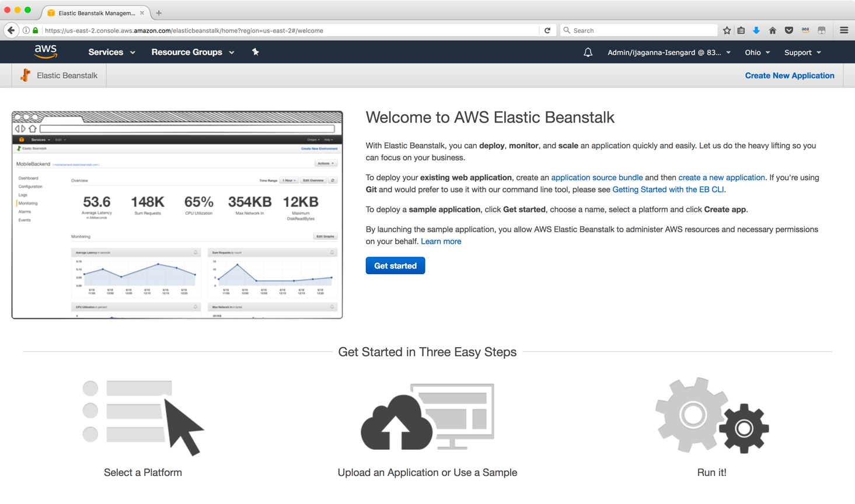Select the Elastic Beanstalk Management browser tab
This screenshot has height=504, width=855.
tap(96, 13)
